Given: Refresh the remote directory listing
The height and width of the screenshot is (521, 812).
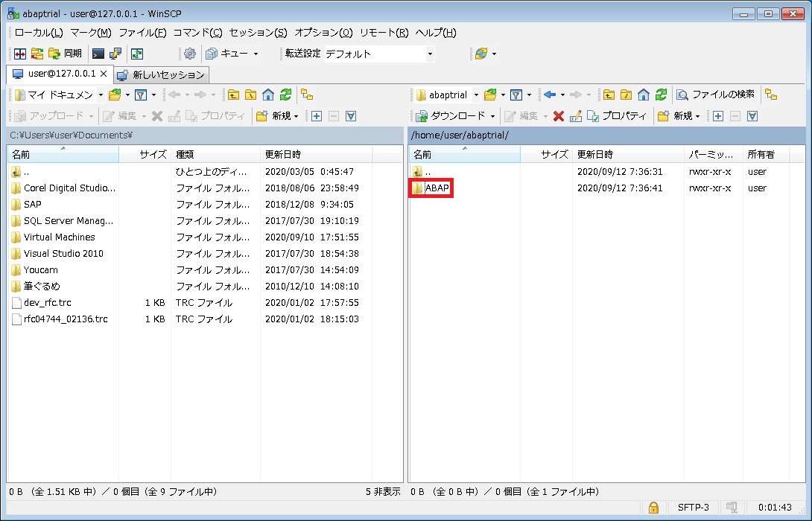Looking at the screenshot, I should point(659,95).
